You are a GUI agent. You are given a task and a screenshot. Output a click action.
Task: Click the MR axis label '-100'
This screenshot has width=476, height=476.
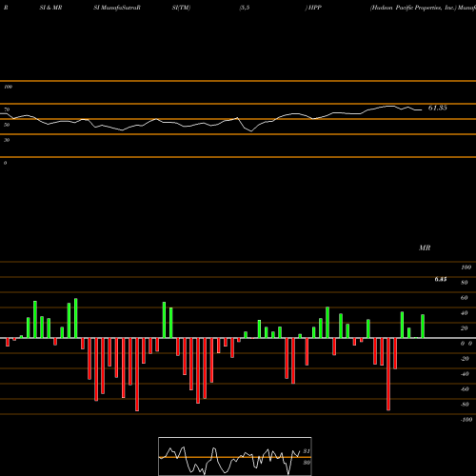tap(466, 420)
